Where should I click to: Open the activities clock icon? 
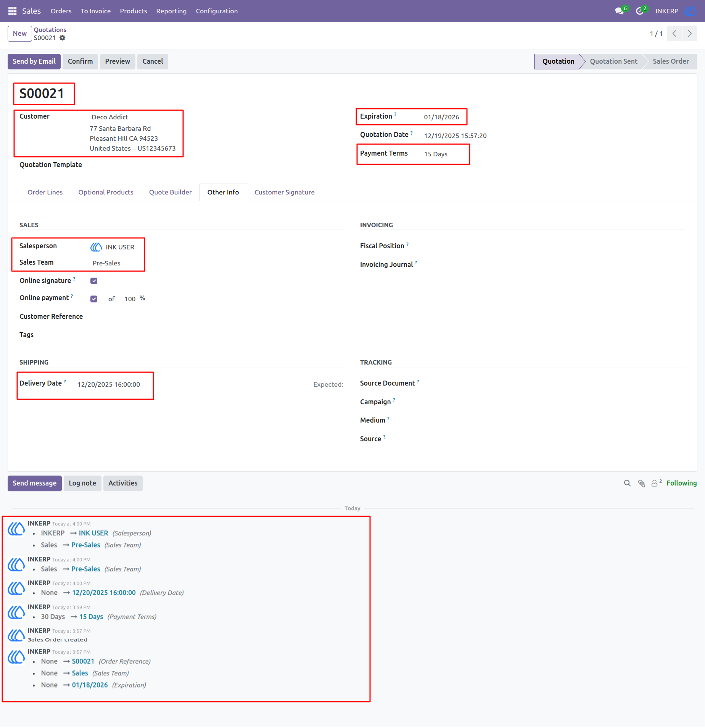640,11
